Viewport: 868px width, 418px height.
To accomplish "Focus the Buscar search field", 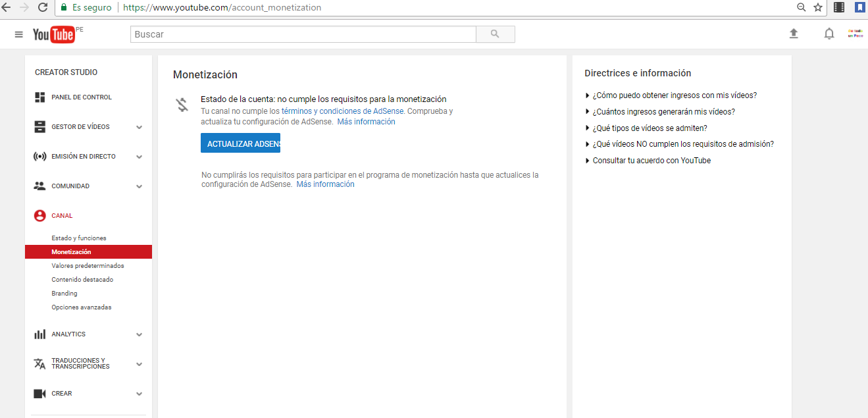I will (303, 34).
